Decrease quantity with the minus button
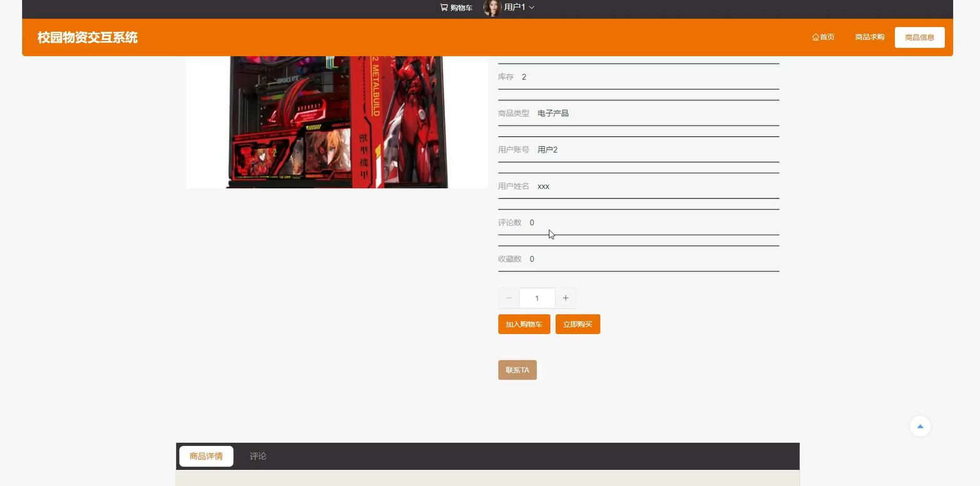The width and height of the screenshot is (980, 486). 509,298
